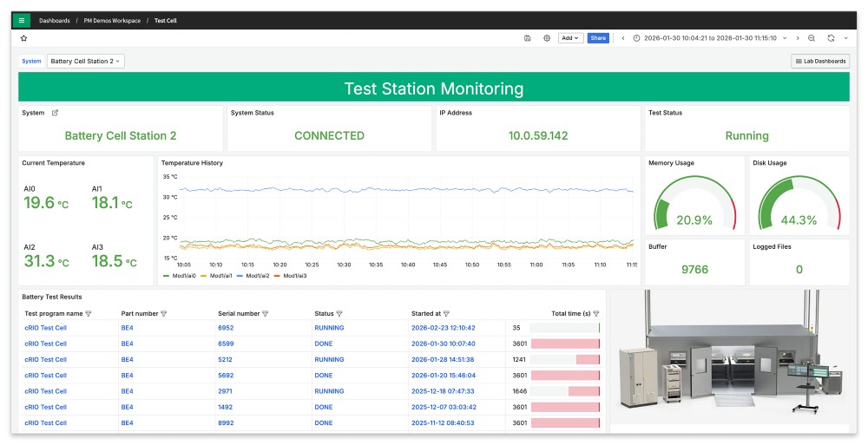Viewport: 868px width, 445px height.
Task: Filter the Status column
Action: (339, 314)
